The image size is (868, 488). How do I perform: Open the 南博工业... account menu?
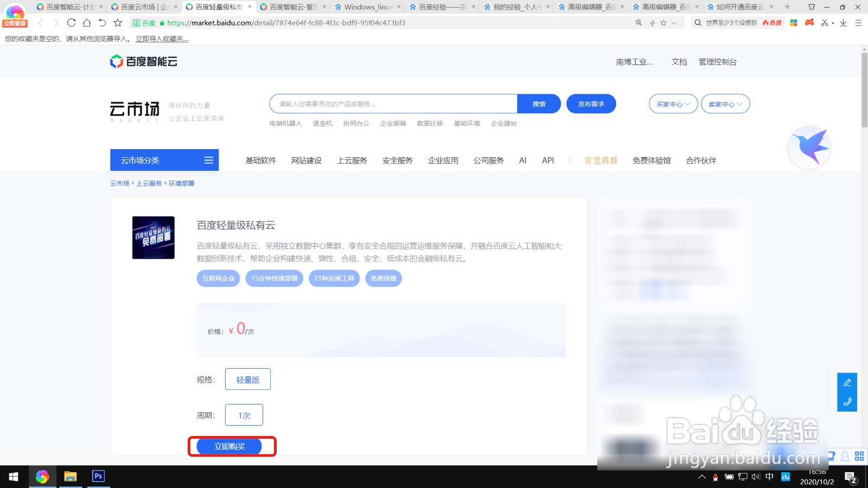pos(634,62)
